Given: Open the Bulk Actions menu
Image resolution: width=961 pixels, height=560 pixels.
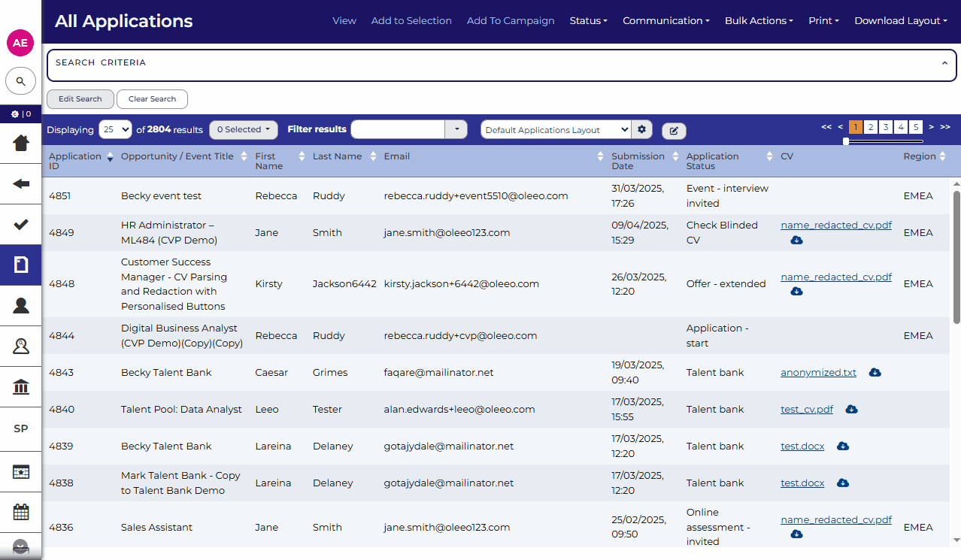Looking at the screenshot, I should [758, 21].
